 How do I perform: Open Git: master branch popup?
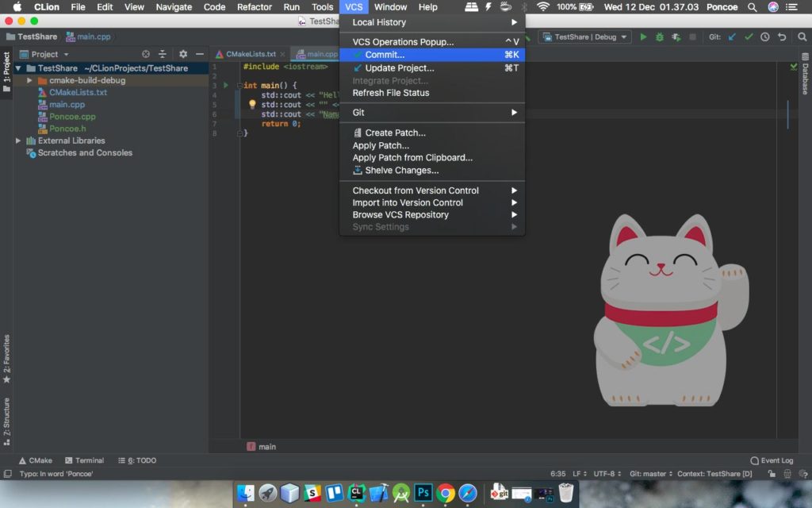pos(651,474)
